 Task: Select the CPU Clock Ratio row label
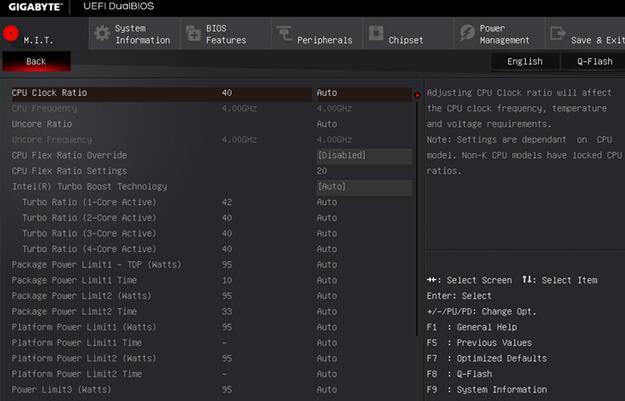coord(49,93)
